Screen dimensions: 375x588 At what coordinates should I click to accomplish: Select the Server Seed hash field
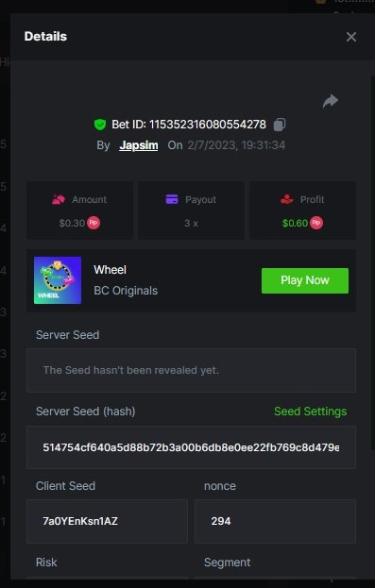[x=191, y=447]
